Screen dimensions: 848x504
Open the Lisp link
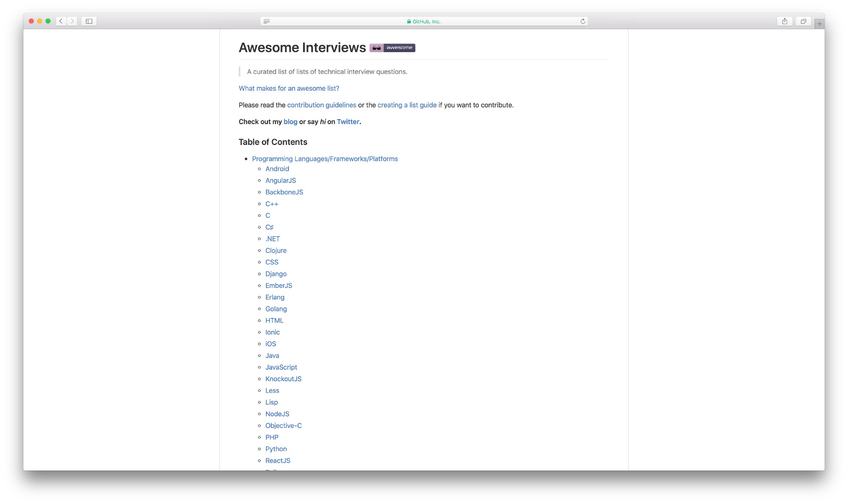coord(271,402)
